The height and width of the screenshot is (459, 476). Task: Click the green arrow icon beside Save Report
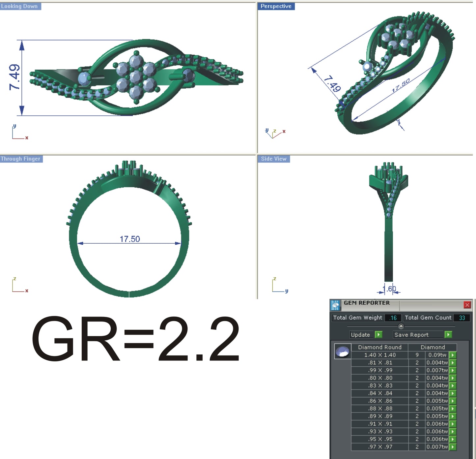(448, 335)
